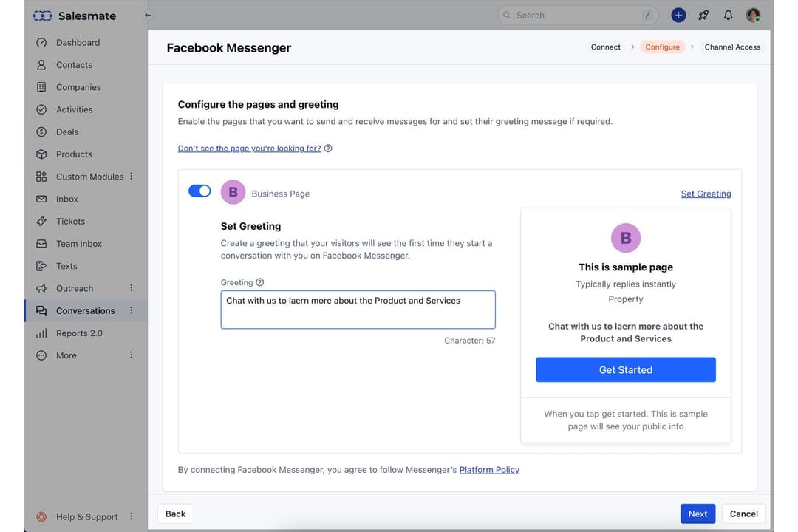798x532 pixels.
Task: Click the "Typically replies instantly" text
Action: 626,284
